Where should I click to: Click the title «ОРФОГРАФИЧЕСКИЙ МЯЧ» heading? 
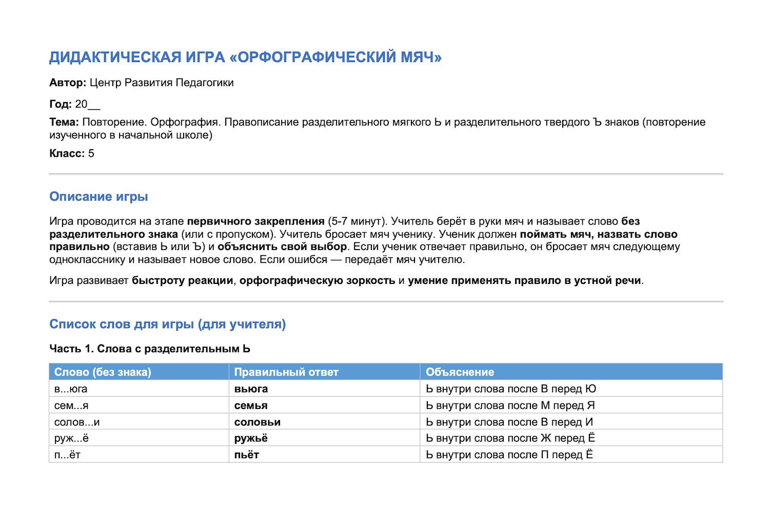[x=245, y=57]
